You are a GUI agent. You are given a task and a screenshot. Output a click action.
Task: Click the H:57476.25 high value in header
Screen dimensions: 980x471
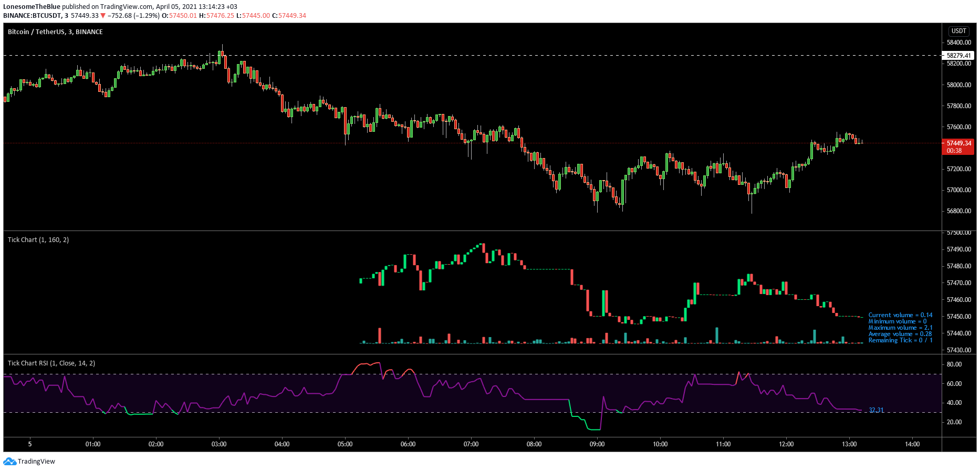216,16
